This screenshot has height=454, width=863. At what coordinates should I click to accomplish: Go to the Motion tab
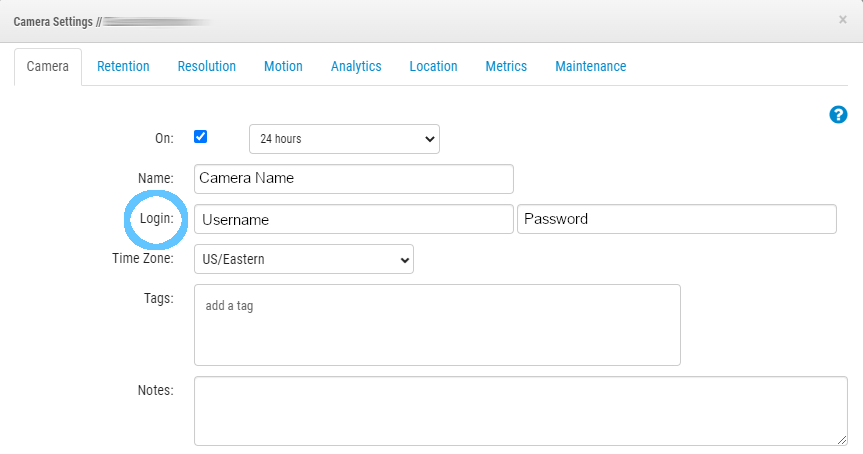pos(283,67)
